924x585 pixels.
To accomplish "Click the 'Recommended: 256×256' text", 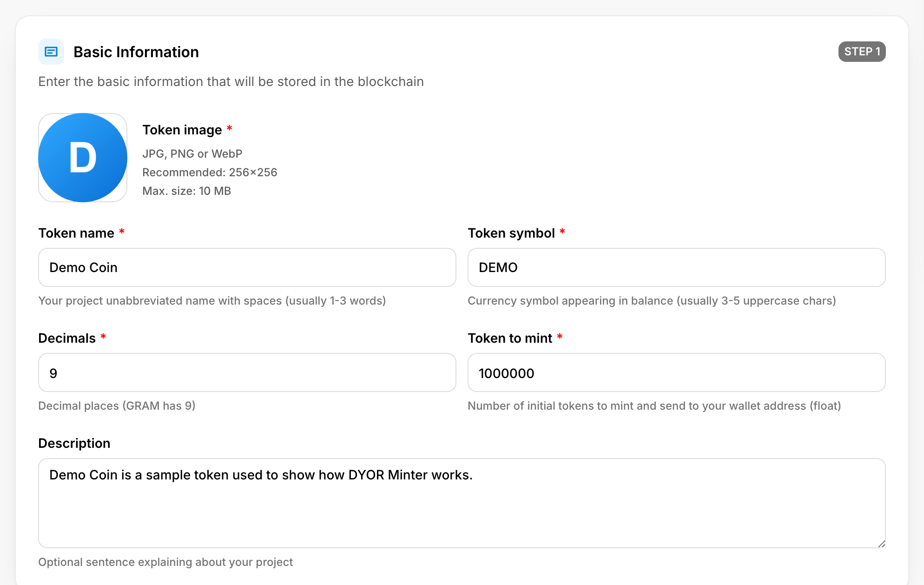I will point(210,173).
